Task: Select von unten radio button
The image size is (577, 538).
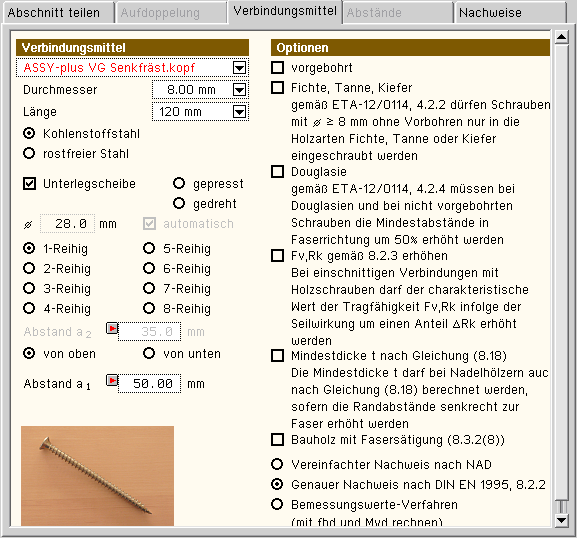Action: pos(149,353)
